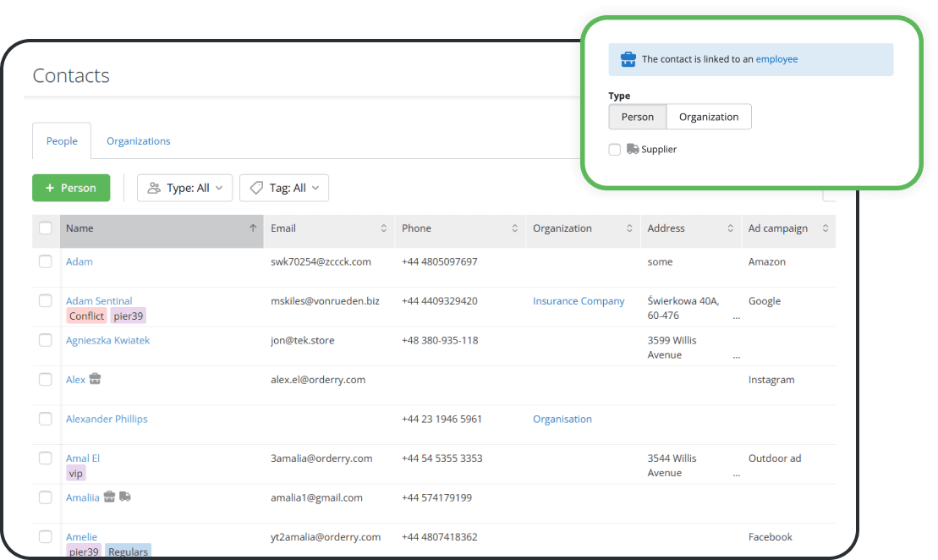Open the employee link in the banner
This screenshot has height=560, width=938.
tap(776, 58)
